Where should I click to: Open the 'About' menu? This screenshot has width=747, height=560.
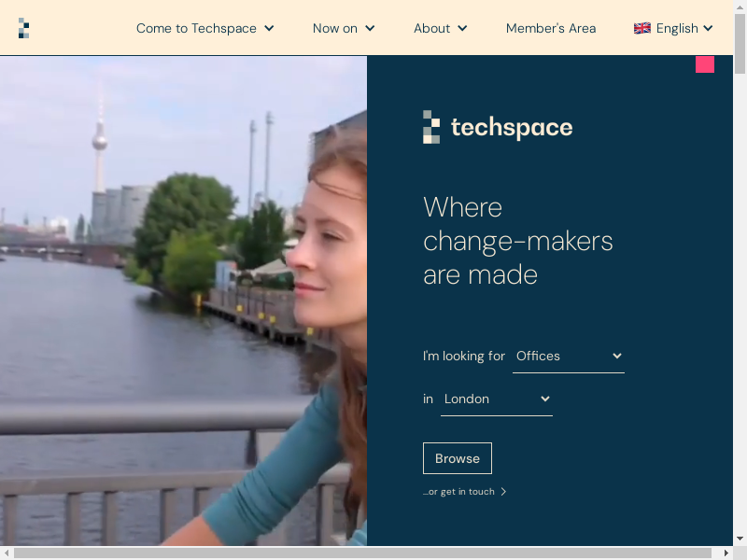440,28
